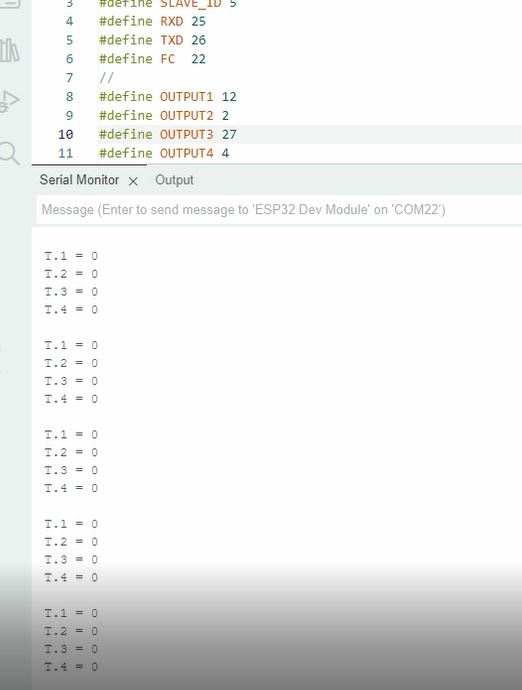Click line number 7 in gutter
This screenshot has width=522, height=690.
point(69,78)
